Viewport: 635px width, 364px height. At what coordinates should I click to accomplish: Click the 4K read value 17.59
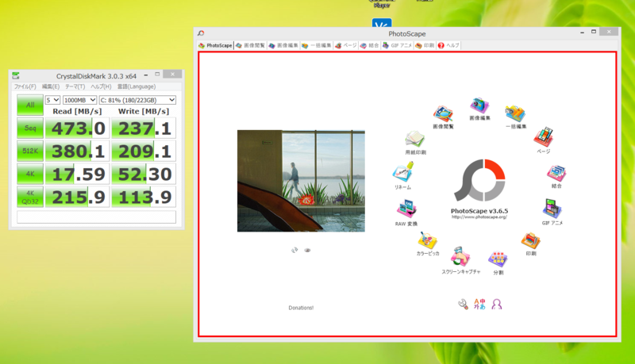tap(77, 174)
